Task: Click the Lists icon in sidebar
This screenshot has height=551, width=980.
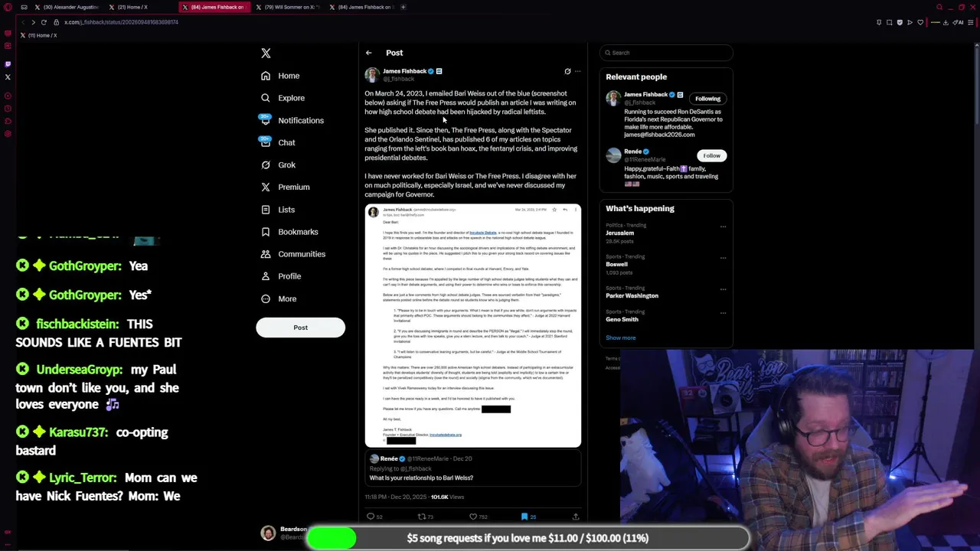Action: click(266, 210)
